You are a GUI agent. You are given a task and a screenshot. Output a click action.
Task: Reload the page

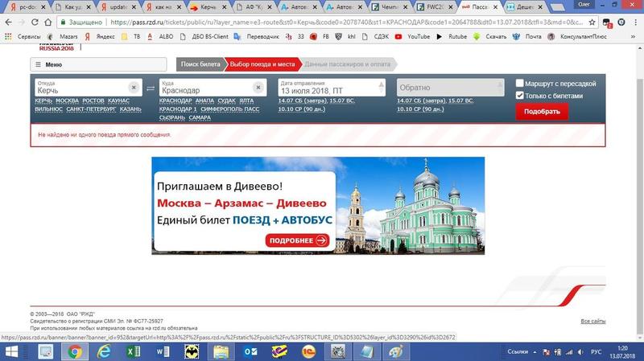click(35, 23)
